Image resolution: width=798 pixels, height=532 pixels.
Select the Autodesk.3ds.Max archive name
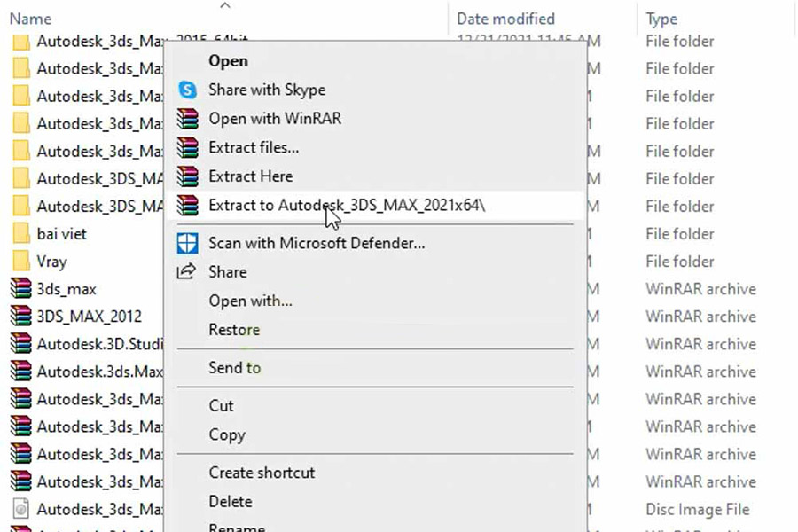(x=99, y=372)
